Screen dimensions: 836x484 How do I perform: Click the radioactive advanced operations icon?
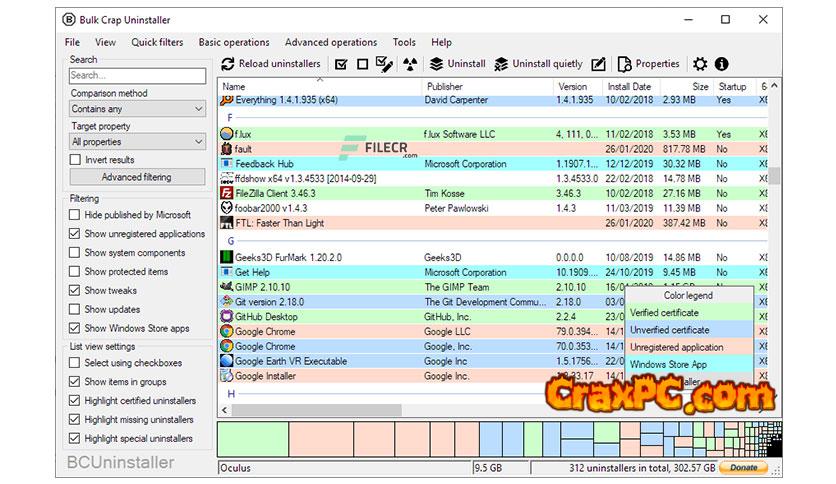(409, 64)
